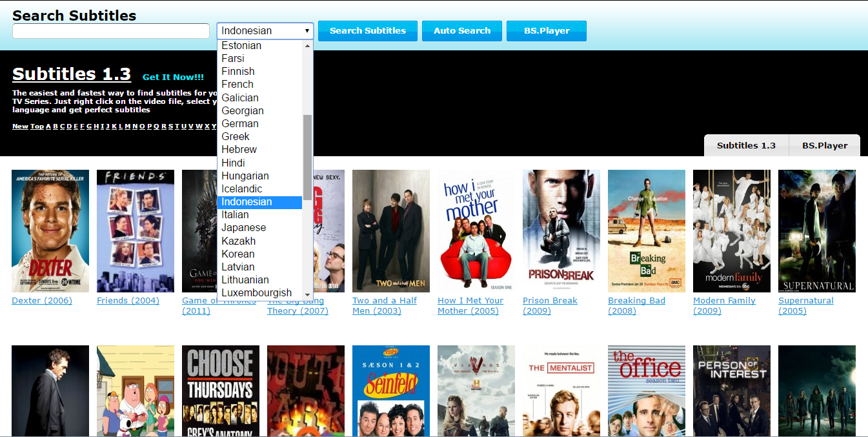The width and height of the screenshot is (868, 437).
Task: Select Icelandic from the dropdown
Action: (x=260, y=189)
